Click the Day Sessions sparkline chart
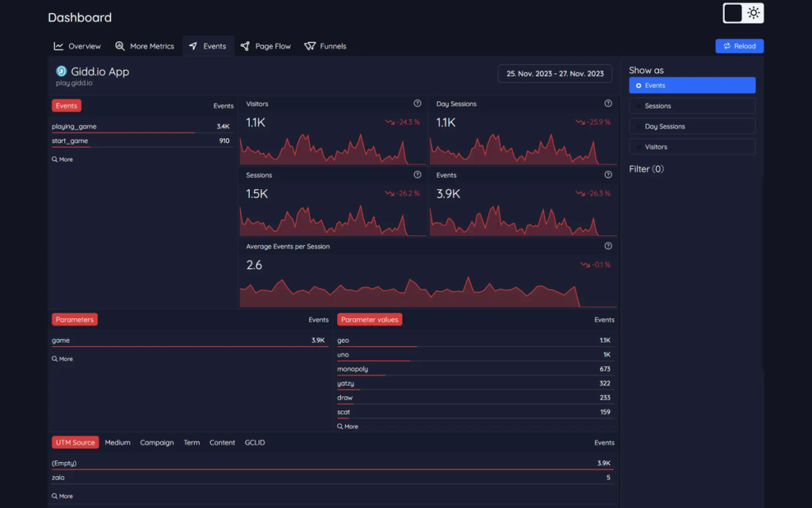 click(x=523, y=148)
